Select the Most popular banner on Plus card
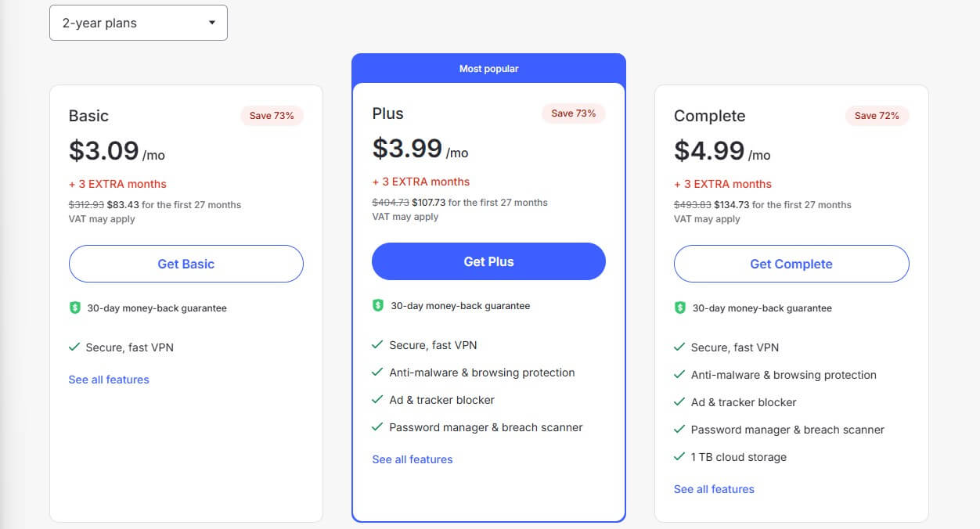Viewport: 980px width, 529px height. point(488,68)
